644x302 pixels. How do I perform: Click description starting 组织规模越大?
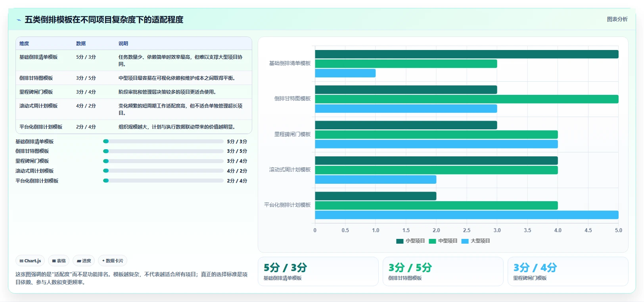tap(178, 127)
